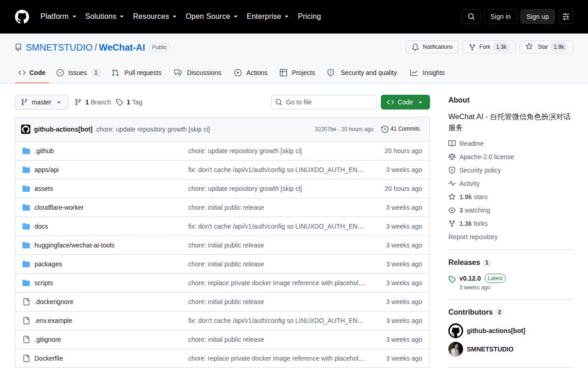This screenshot has height=368, width=588.
Task: Click the folder icon of packages row
Action: point(26,264)
